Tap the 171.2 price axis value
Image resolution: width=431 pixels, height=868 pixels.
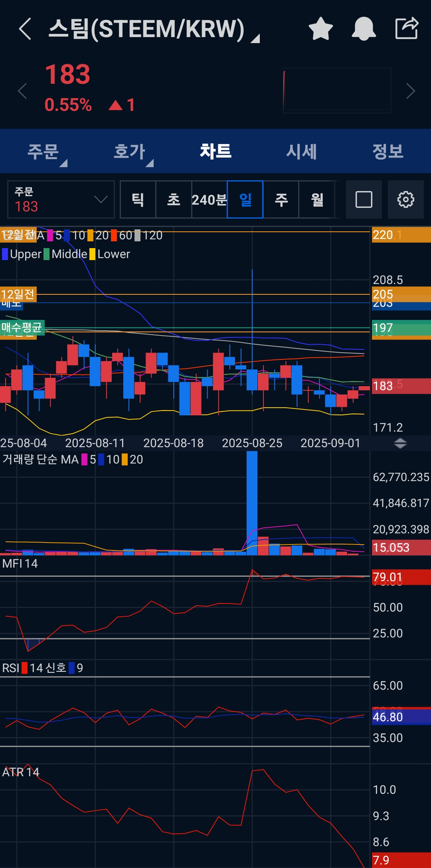388,428
